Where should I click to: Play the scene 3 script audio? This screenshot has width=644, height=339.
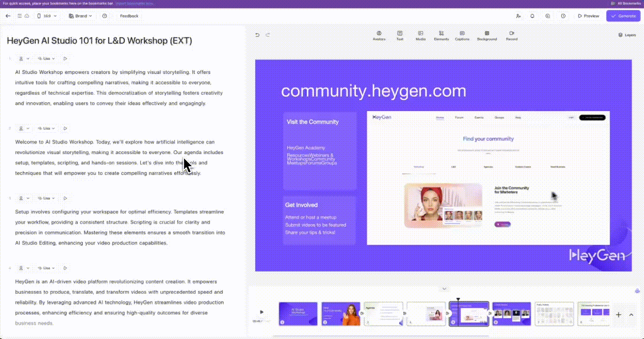pos(65,198)
